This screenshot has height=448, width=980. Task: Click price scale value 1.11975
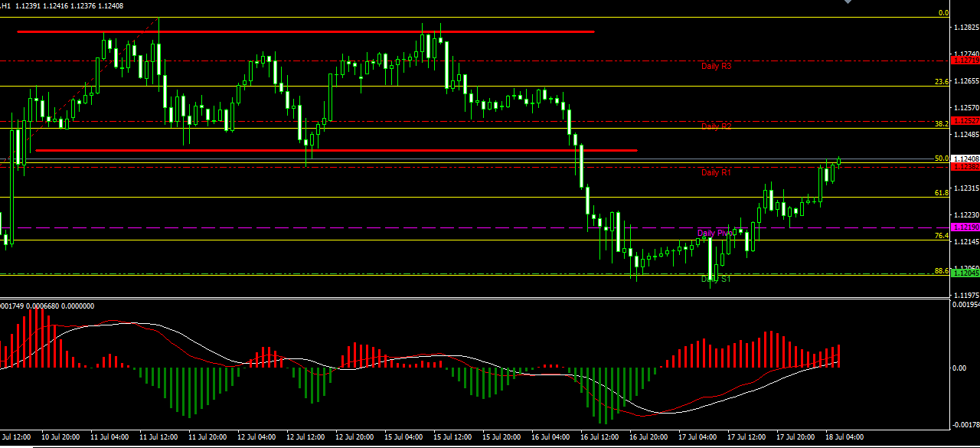pyautogui.click(x=967, y=296)
